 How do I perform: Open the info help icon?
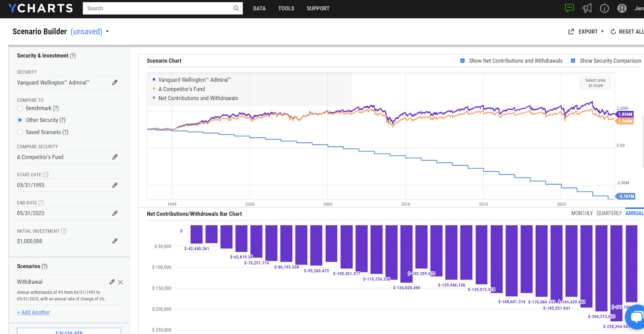tap(604, 8)
